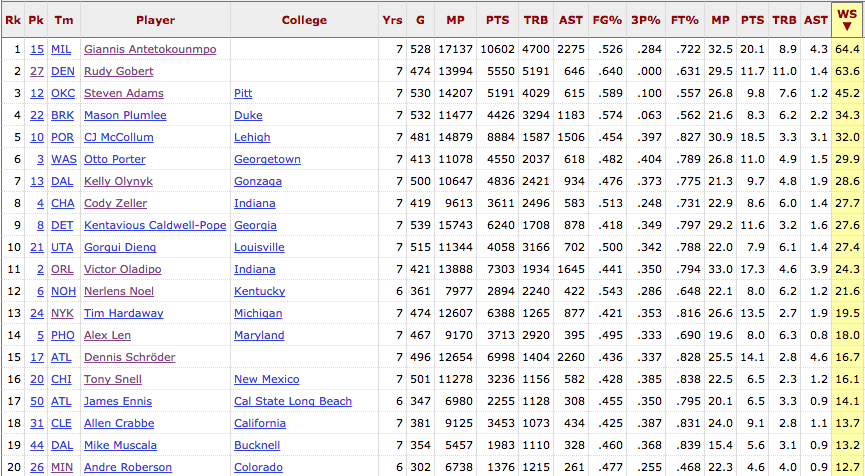The height and width of the screenshot is (476, 865).
Task: Click the Bucknell college link
Action: [257, 445]
